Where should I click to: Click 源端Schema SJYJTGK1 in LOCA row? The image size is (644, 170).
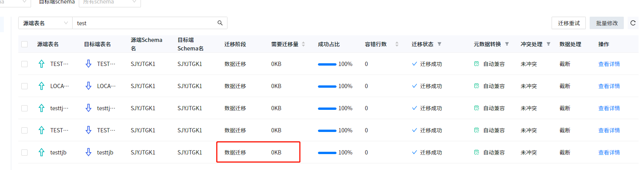tap(143, 86)
